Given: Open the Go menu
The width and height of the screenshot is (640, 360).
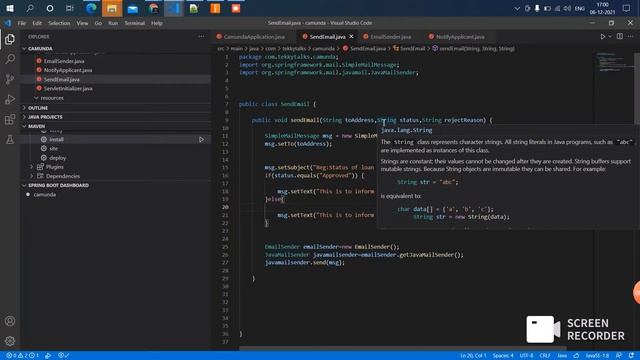Looking at the screenshot, I should (x=98, y=23).
